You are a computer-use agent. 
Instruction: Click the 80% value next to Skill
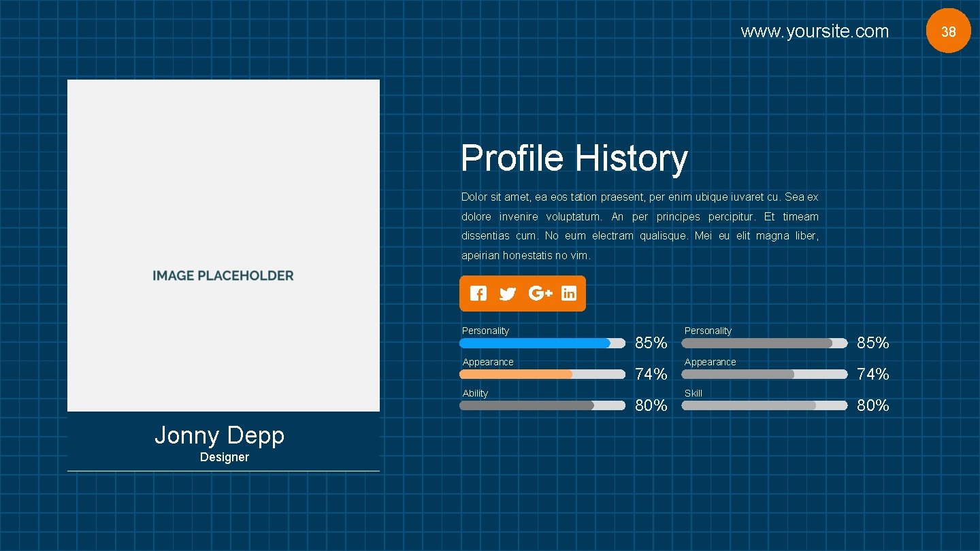(873, 405)
